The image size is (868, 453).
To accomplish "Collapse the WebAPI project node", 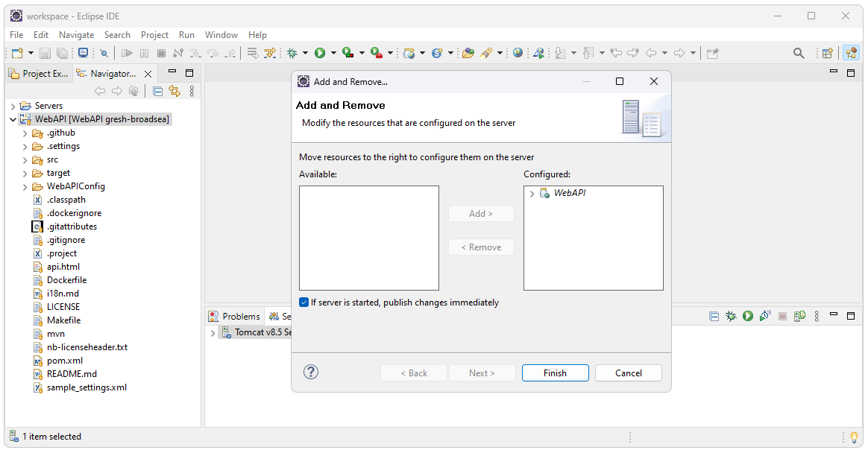I will pyautogui.click(x=13, y=119).
